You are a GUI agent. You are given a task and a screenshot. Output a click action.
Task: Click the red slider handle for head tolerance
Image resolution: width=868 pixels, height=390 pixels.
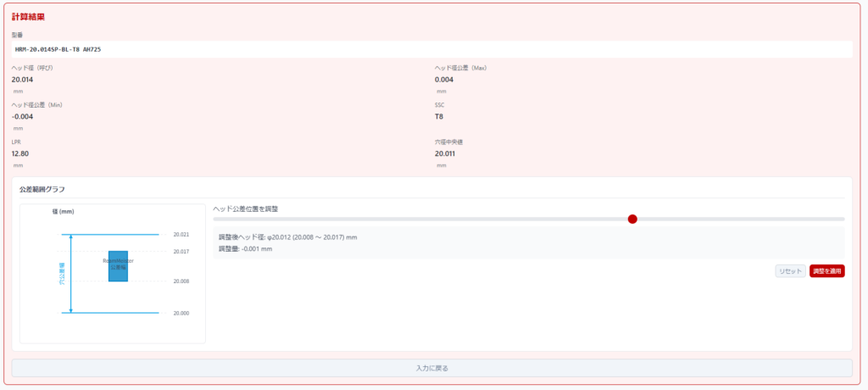632,219
